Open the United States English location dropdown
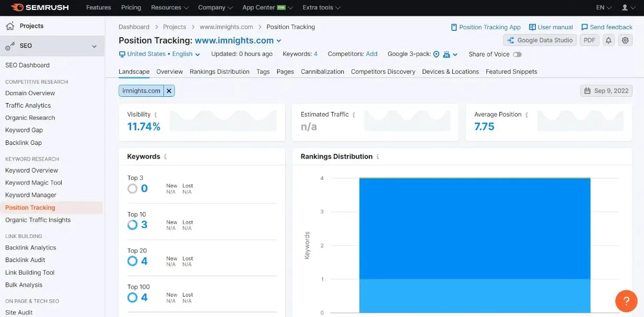Image resolution: width=644 pixels, height=317 pixels. (160, 54)
